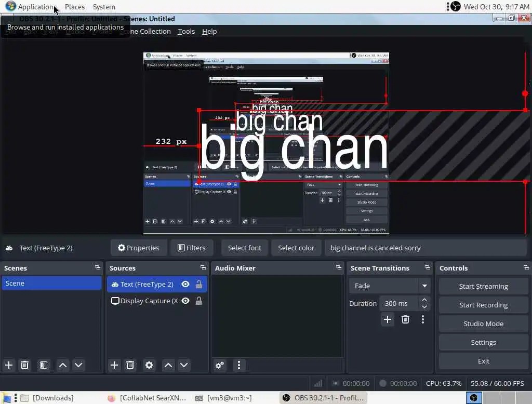The height and width of the screenshot is (404, 532).
Task: Click Start Recording
Action: [x=484, y=305]
